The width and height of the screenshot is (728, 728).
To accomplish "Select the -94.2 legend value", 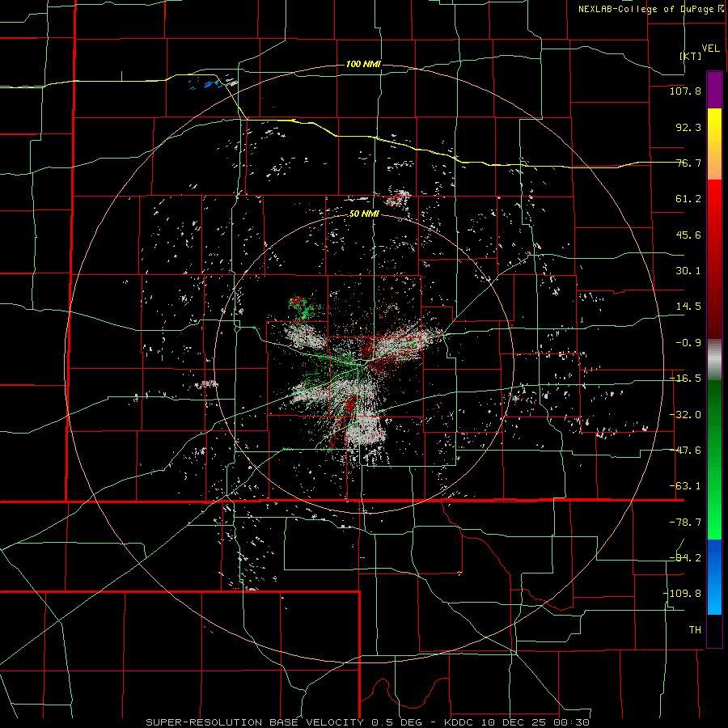I will point(685,558).
